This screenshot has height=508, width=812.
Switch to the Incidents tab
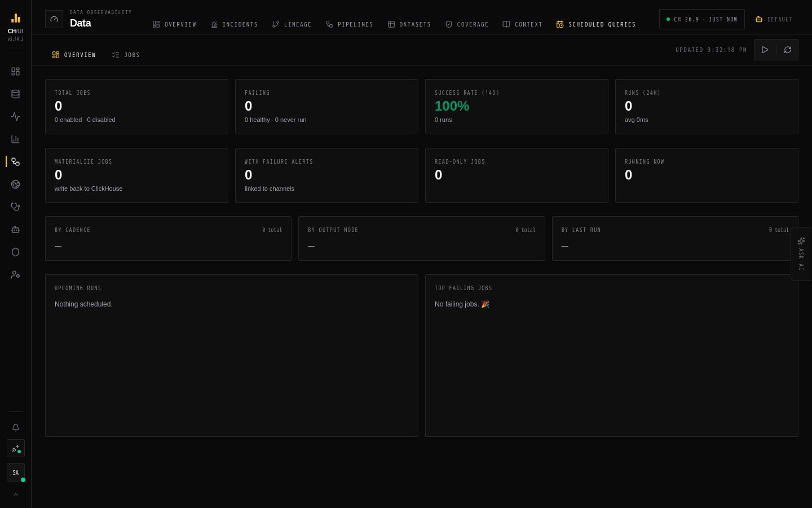[234, 24]
